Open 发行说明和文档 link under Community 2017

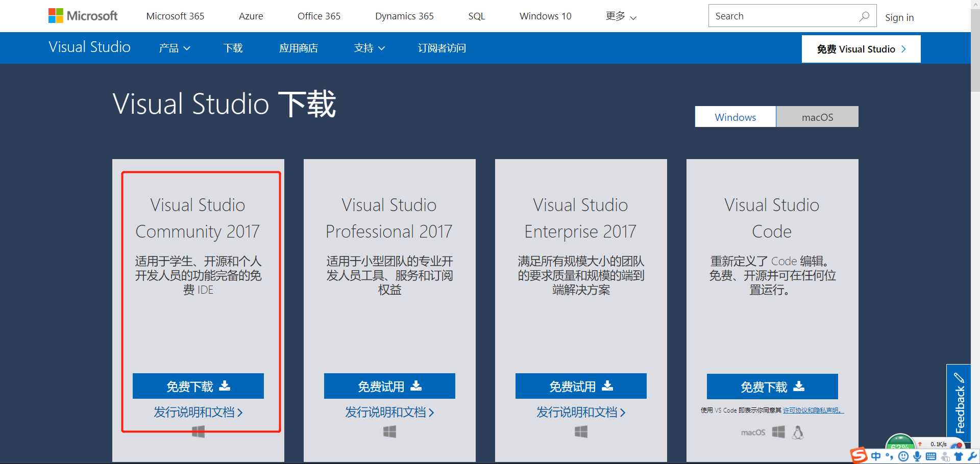198,412
